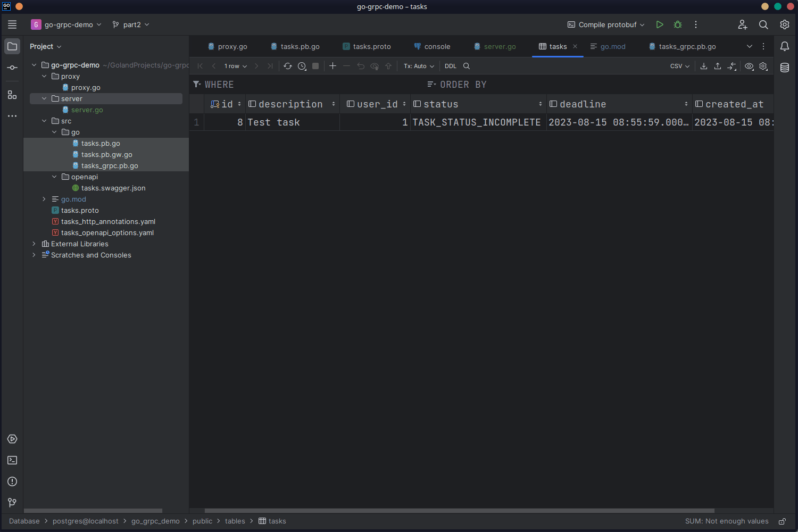Viewport: 798px width, 532px height.
Task: Open view options via the eye icon
Action: [749, 66]
